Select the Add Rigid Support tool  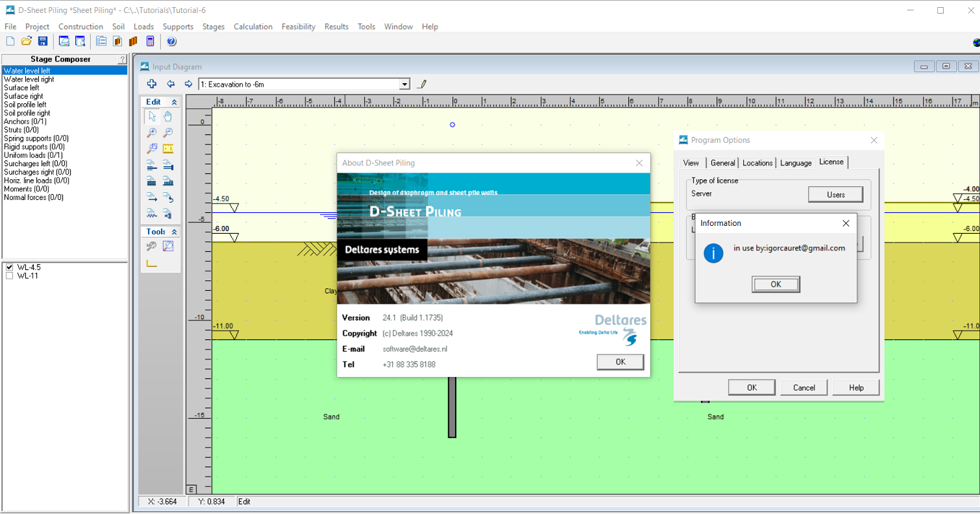[x=167, y=214]
